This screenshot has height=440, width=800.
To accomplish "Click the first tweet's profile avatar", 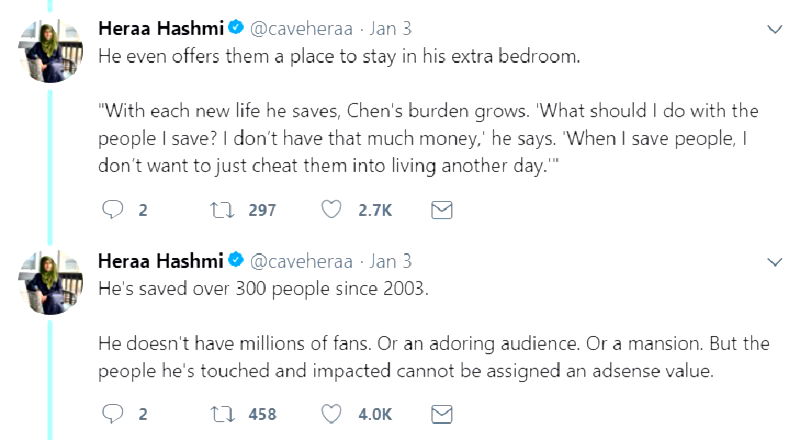I will click(x=51, y=52).
